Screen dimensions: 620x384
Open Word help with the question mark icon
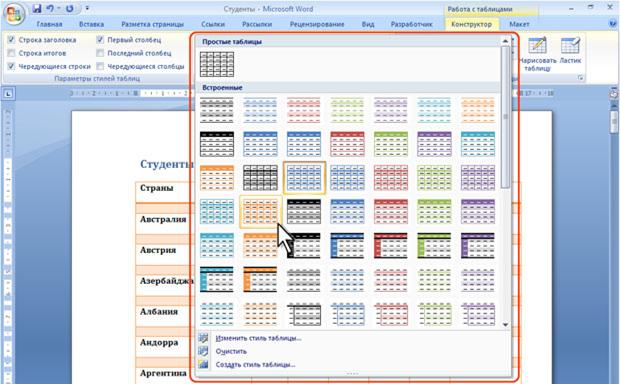612,24
